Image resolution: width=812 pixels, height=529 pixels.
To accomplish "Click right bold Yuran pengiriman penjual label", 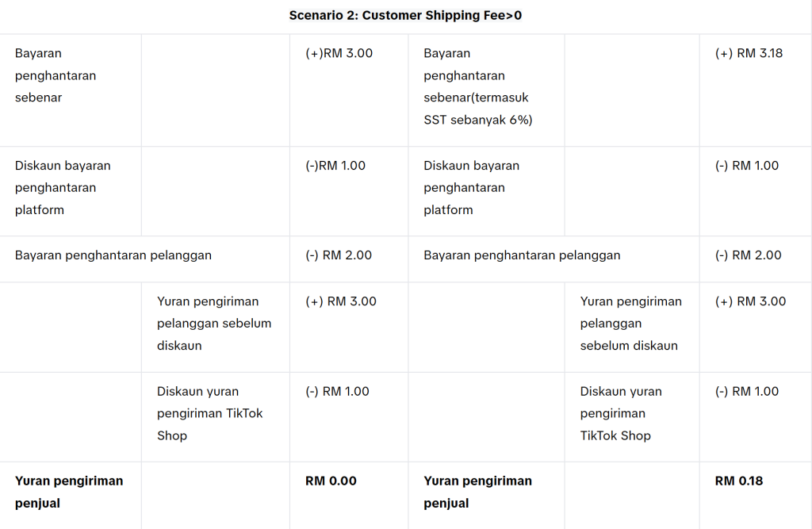I will click(477, 493).
